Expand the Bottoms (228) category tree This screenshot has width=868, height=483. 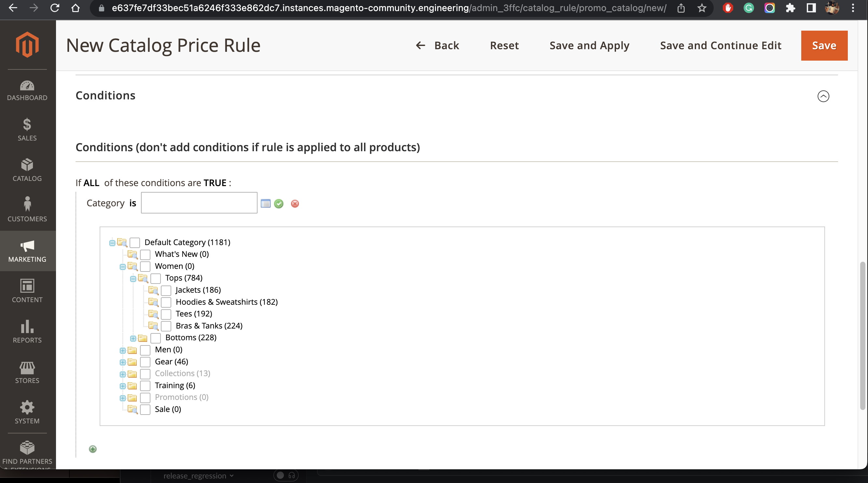point(133,338)
